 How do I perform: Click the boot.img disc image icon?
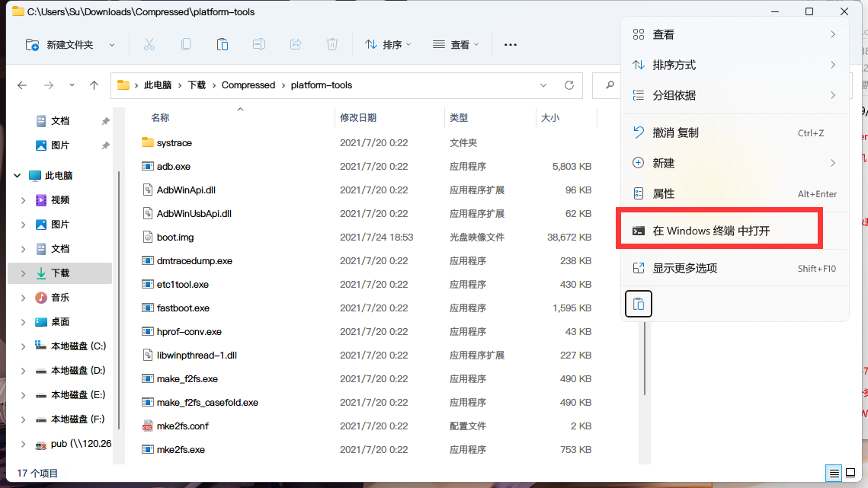[147, 237]
